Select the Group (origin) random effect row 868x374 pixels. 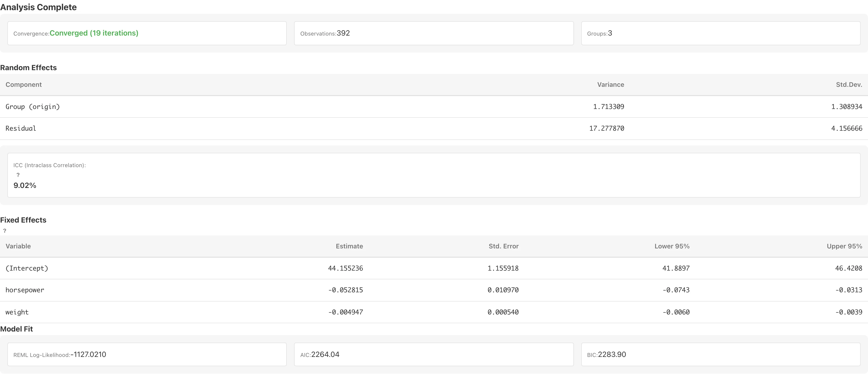pyautogui.click(x=434, y=107)
